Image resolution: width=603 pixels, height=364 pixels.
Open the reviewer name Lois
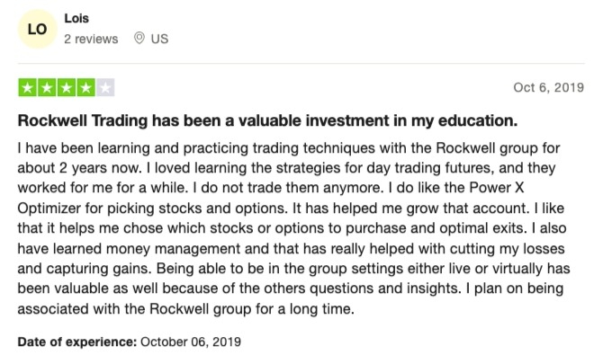coord(76,18)
